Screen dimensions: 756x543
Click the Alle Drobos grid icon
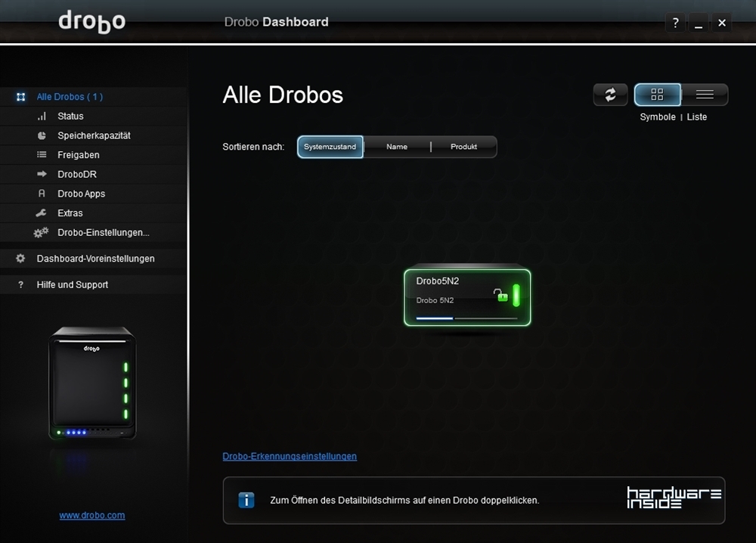20,97
